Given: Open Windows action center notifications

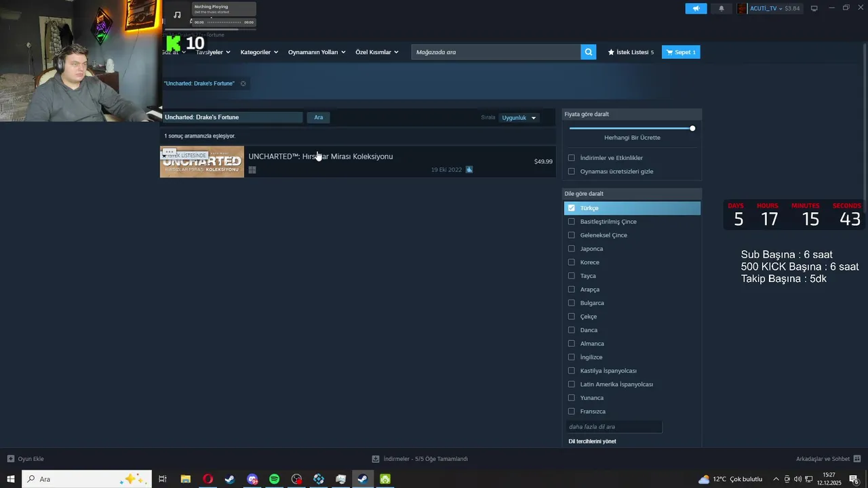Looking at the screenshot, I should [x=854, y=479].
